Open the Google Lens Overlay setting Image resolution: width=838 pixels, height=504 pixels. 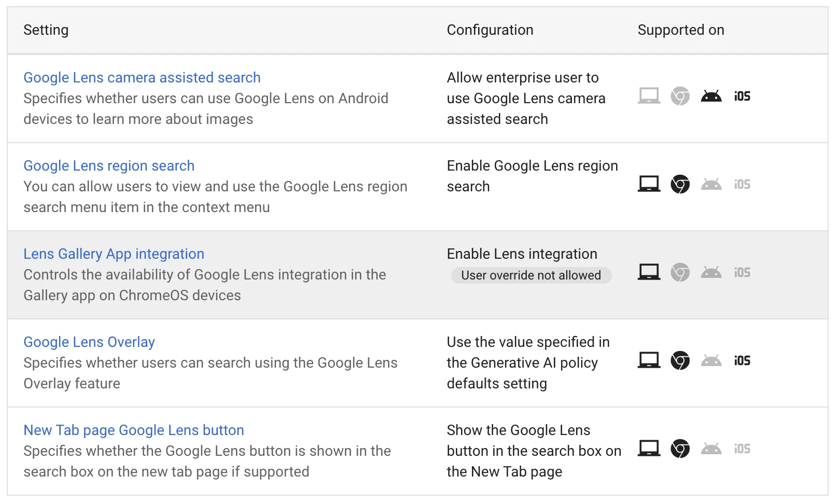tap(89, 342)
